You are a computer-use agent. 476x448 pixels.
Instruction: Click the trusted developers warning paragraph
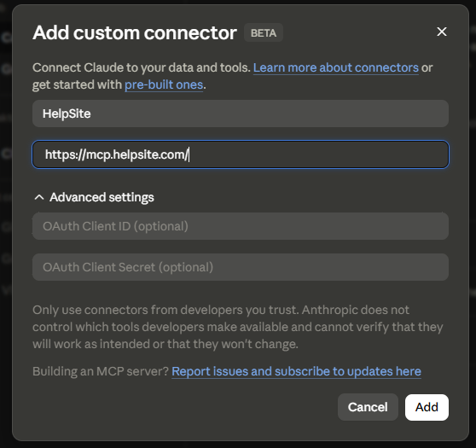pyautogui.click(x=238, y=327)
